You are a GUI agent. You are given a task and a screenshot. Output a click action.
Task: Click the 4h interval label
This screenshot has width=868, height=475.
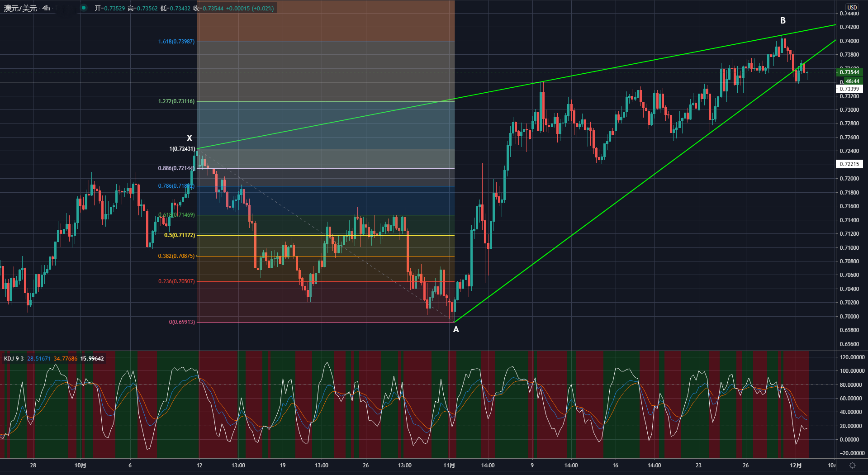tap(46, 8)
